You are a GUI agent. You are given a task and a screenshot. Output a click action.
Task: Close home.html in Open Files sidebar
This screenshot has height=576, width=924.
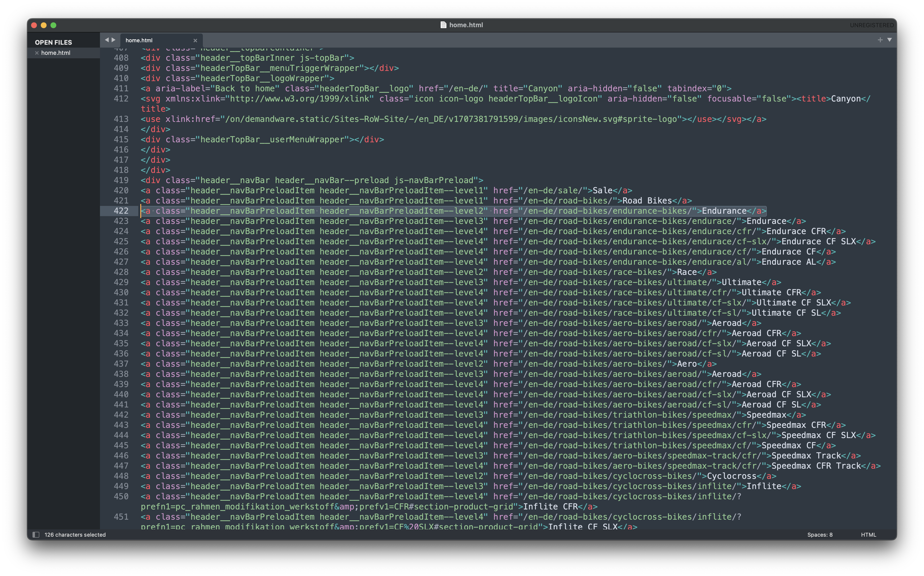(x=37, y=53)
